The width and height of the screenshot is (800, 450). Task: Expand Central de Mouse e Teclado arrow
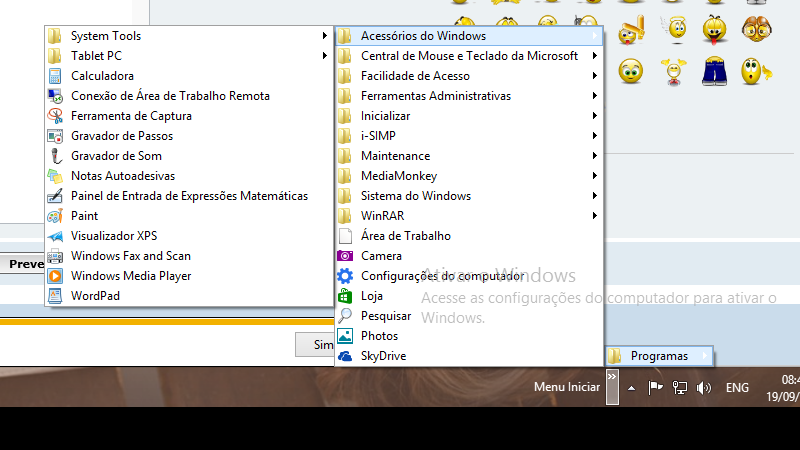pyautogui.click(x=595, y=56)
